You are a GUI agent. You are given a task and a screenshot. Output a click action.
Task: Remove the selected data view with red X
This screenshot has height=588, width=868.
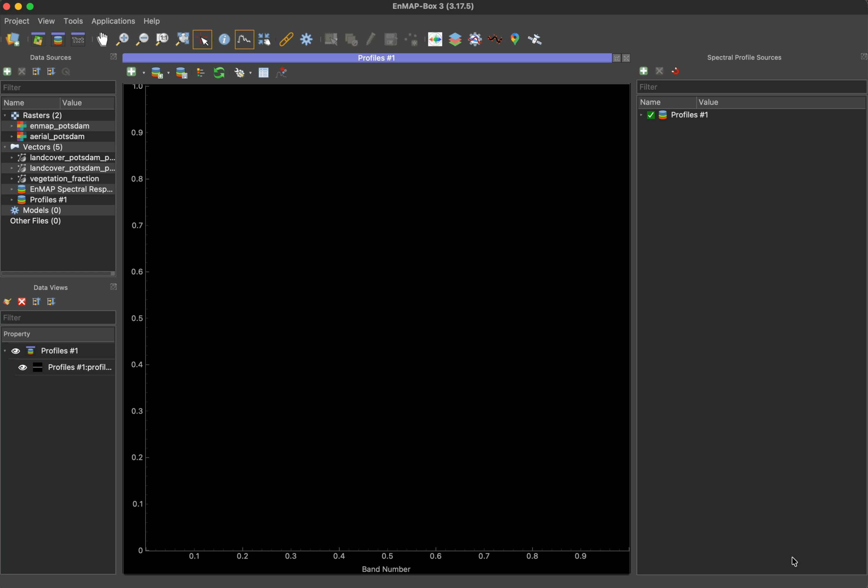22,302
